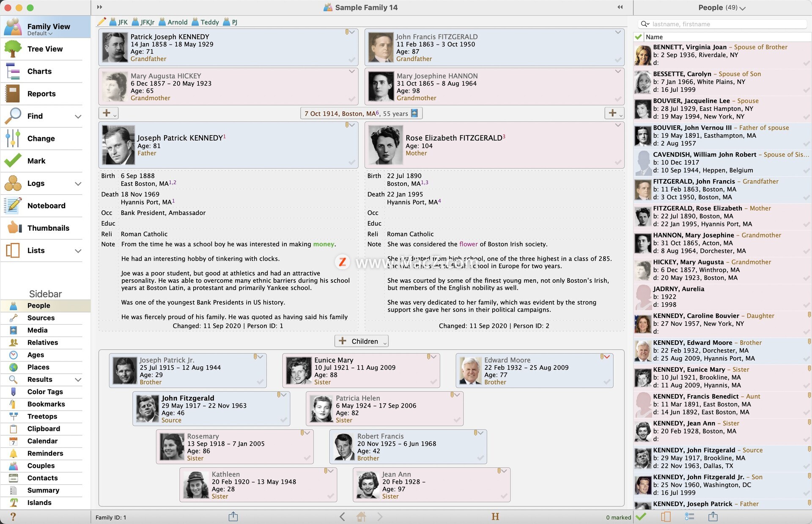Click the pencil edit icon in bookmark bar
Viewport: 812px width, 524px height.
(101, 22)
